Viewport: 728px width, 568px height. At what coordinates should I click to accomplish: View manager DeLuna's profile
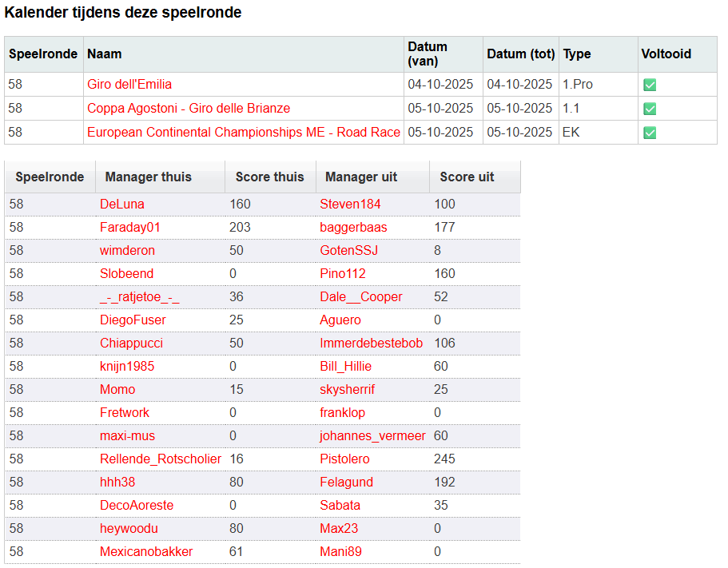[122, 205]
